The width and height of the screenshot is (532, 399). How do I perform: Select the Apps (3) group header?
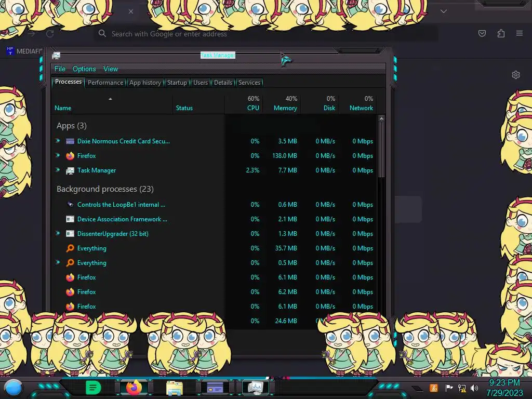click(x=72, y=126)
